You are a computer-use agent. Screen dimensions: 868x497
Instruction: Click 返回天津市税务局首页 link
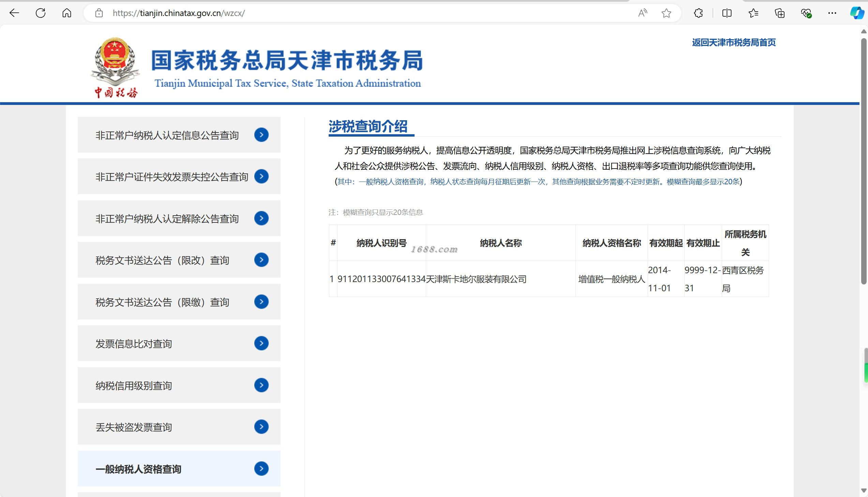pos(733,42)
